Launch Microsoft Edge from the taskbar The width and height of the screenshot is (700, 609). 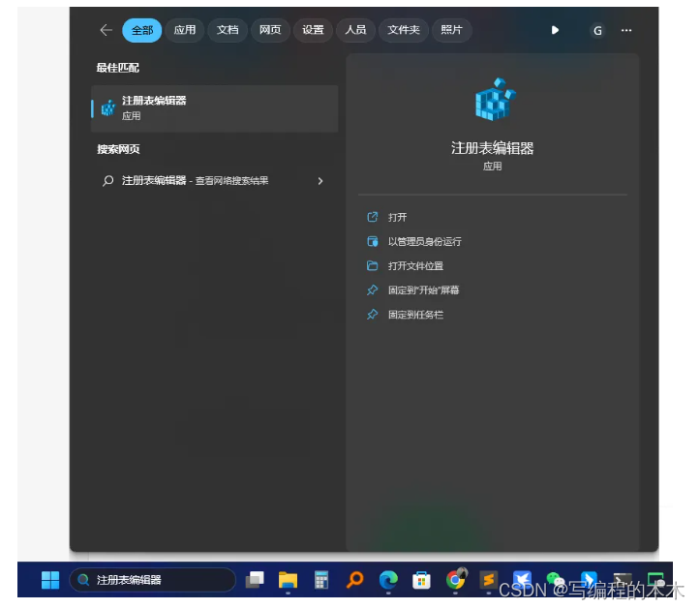[388, 580]
